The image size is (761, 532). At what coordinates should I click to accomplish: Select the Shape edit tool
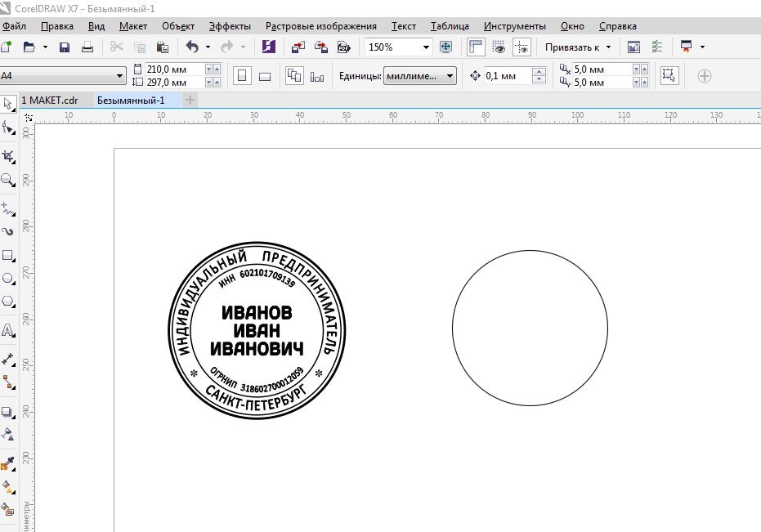tap(8, 128)
